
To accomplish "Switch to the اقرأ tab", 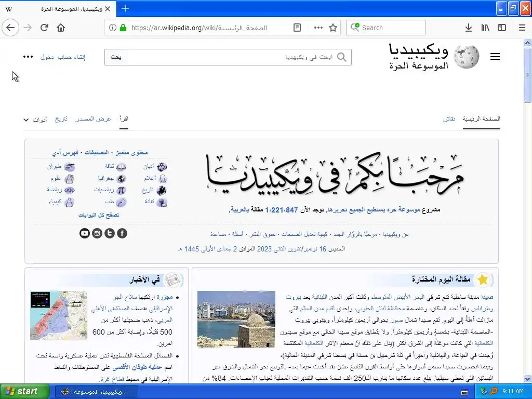I will point(124,119).
